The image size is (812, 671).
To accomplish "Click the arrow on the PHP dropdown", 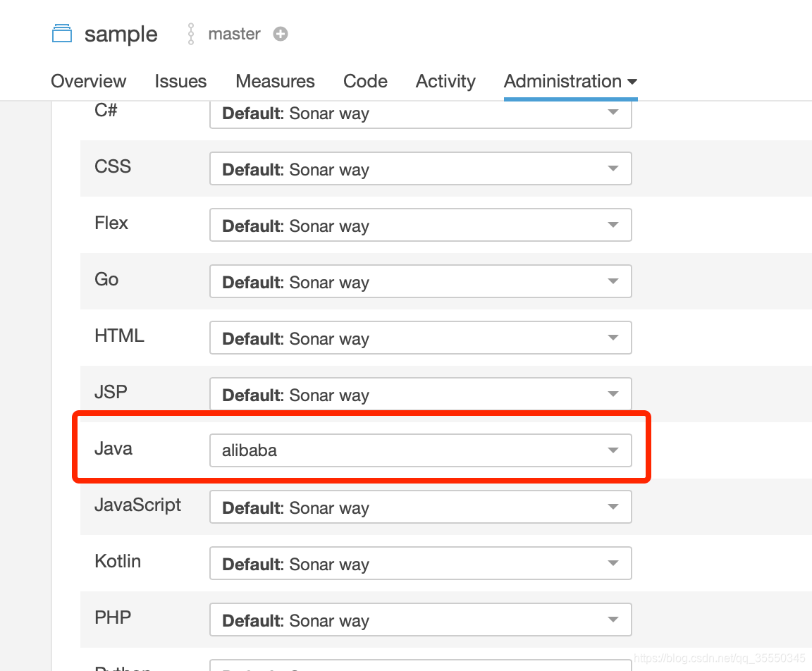I will (x=613, y=620).
